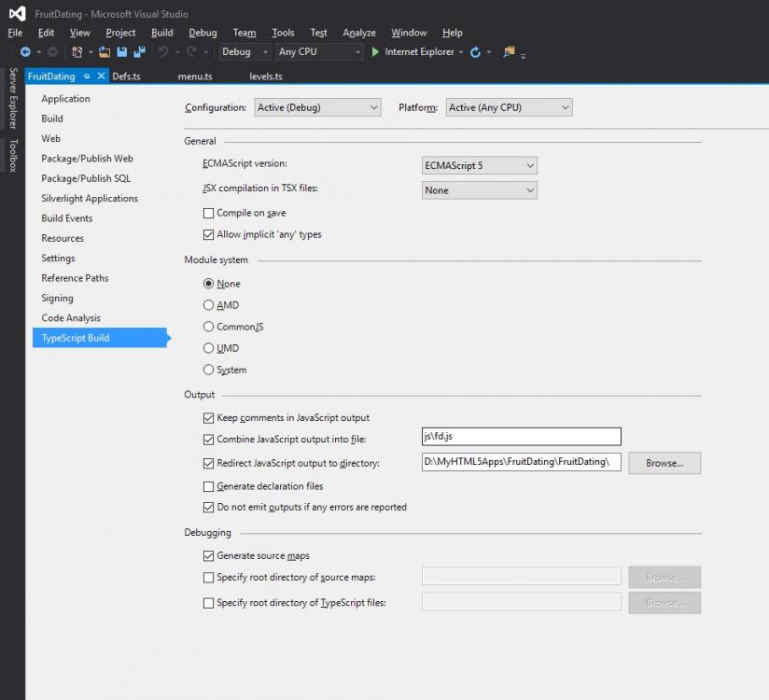Expand the New Project dropdown arrow
The width and height of the screenshot is (769, 700).
(x=91, y=52)
